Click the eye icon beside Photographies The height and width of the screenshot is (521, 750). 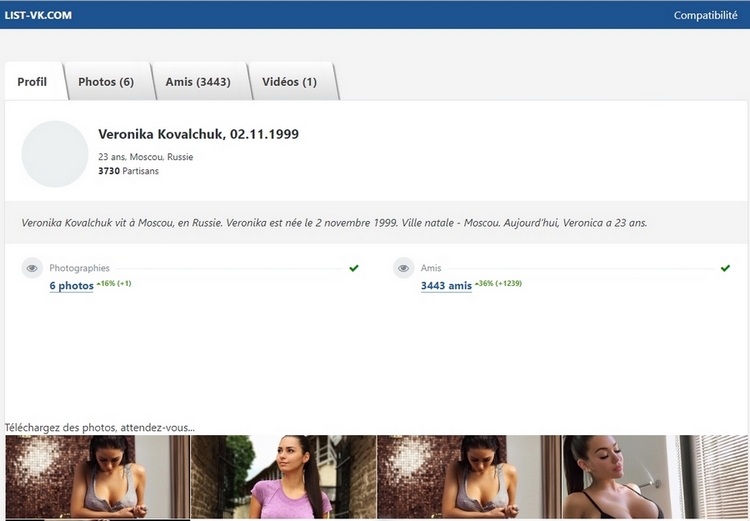pyautogui.click(x=33, y=269)
